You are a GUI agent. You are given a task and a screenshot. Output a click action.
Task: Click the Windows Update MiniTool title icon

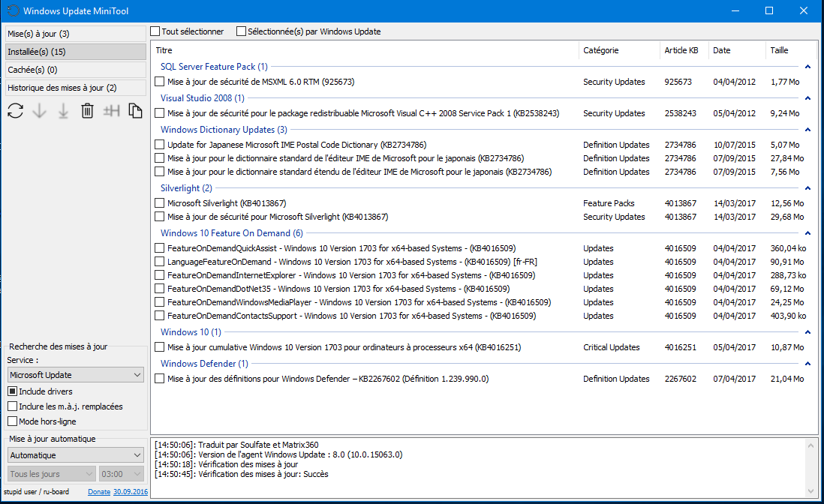[12, 10]
